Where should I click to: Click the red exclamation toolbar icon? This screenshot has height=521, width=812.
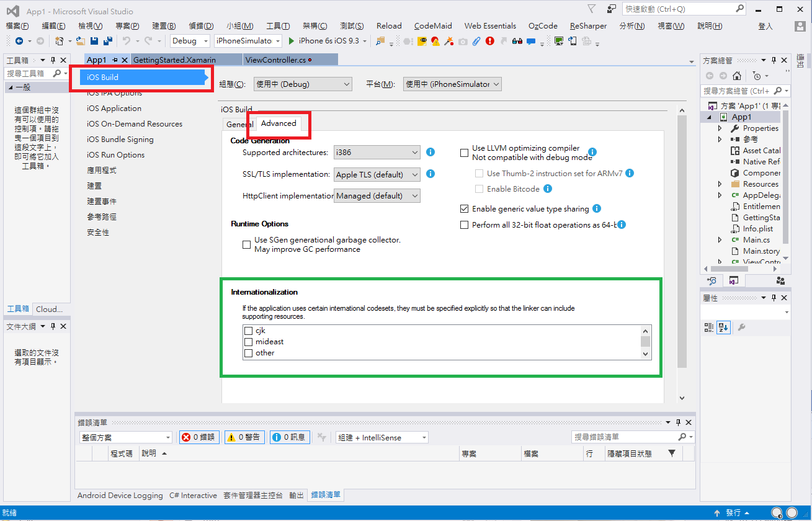490,41
